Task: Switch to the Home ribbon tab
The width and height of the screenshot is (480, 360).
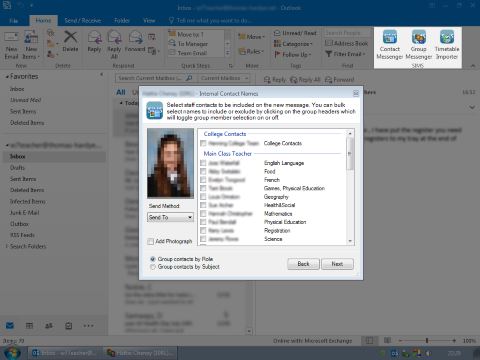Action: pyautogui.click(x=43, y=21)
